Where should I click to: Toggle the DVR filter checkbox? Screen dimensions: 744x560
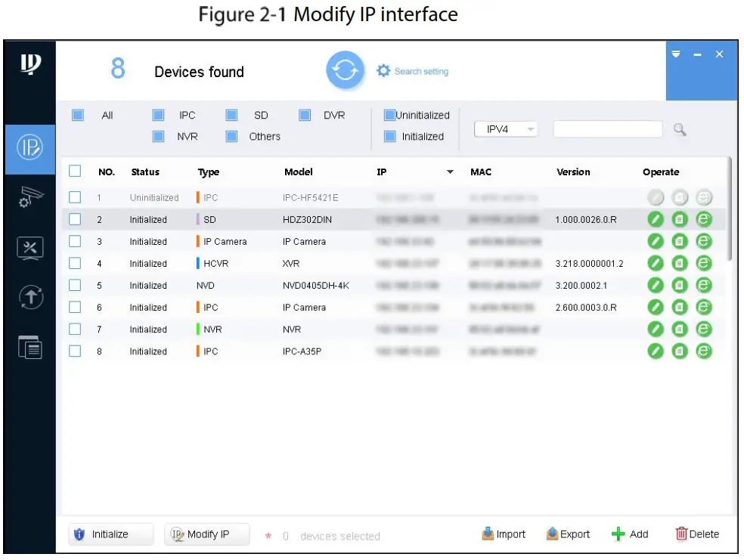[x=305, y=115]
